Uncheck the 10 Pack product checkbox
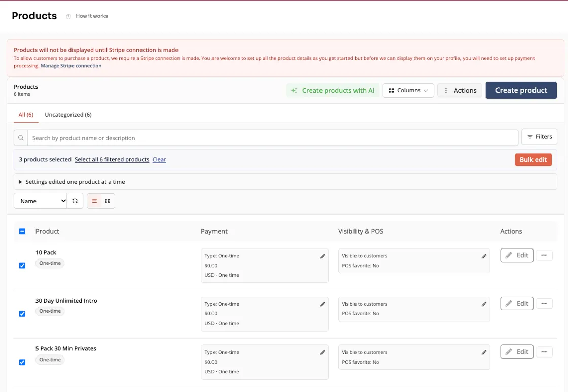The width and height of the screenshot is (568, 392). click(x=22, y=266)
